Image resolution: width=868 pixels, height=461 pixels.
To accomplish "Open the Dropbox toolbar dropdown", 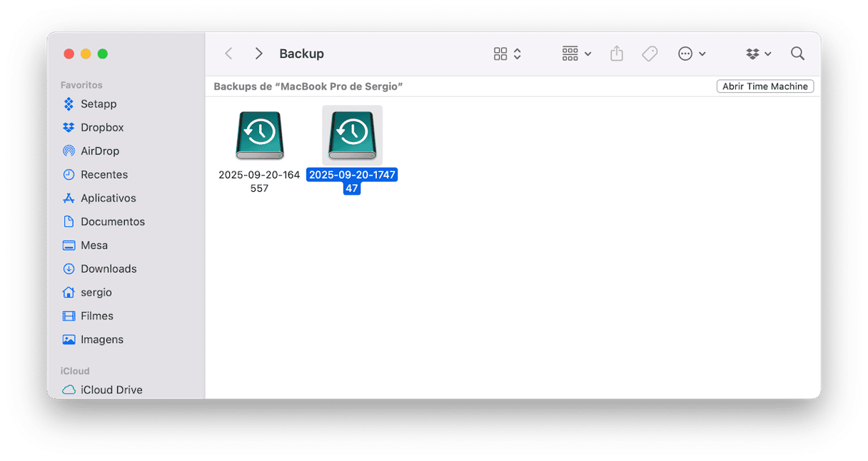I will (x=758, y=54).
